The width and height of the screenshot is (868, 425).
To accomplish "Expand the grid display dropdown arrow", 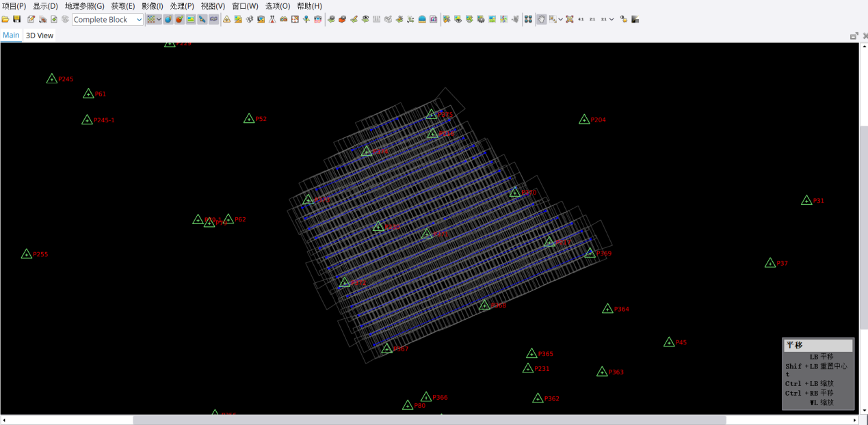I will tap(159, 19).
